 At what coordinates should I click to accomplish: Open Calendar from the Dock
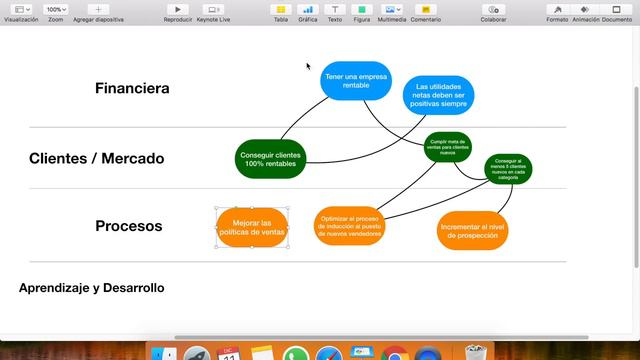pos(229,353)
